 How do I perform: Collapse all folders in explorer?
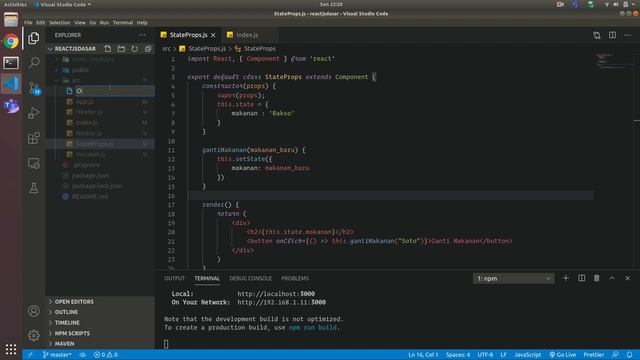pos(148,49)
